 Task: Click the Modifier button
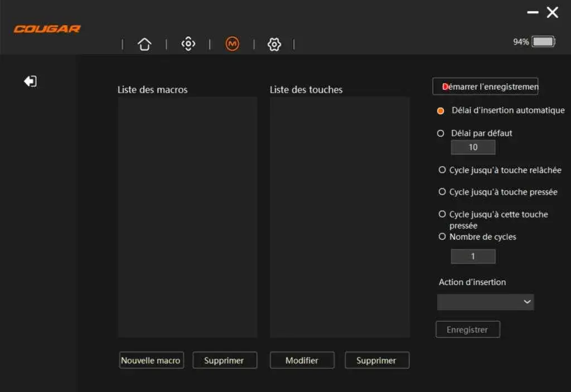click(x=302, y=360)
